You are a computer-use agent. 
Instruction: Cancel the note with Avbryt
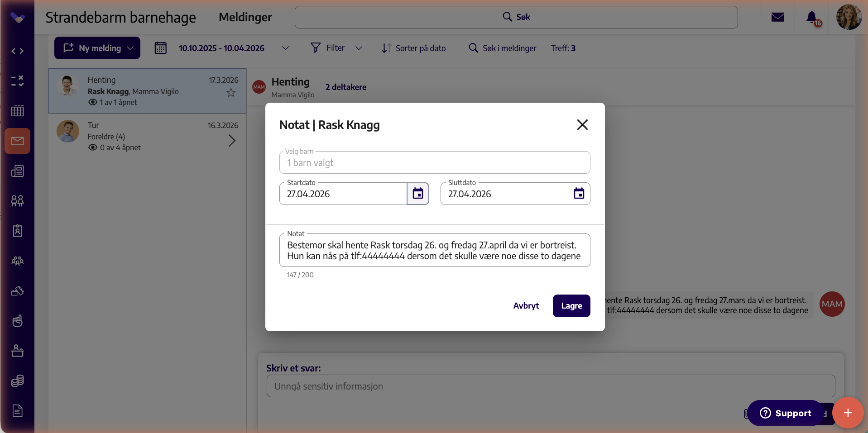(526, 306)
